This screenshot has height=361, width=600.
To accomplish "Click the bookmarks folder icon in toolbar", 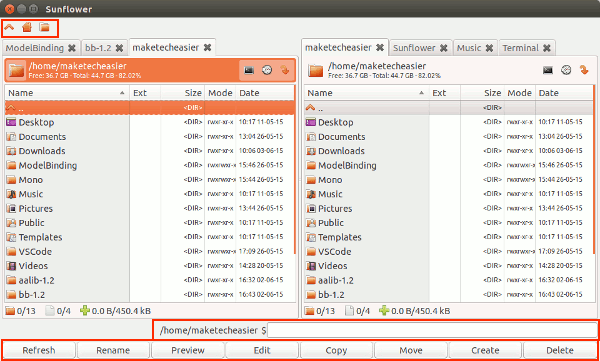I will click(x=45, y=27).
